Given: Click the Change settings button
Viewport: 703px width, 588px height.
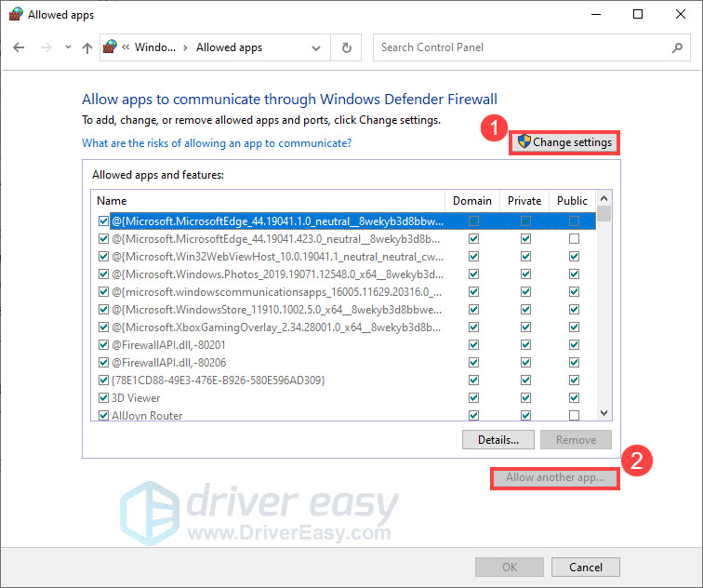Looking at the screenshot, I should pos(564,142).
